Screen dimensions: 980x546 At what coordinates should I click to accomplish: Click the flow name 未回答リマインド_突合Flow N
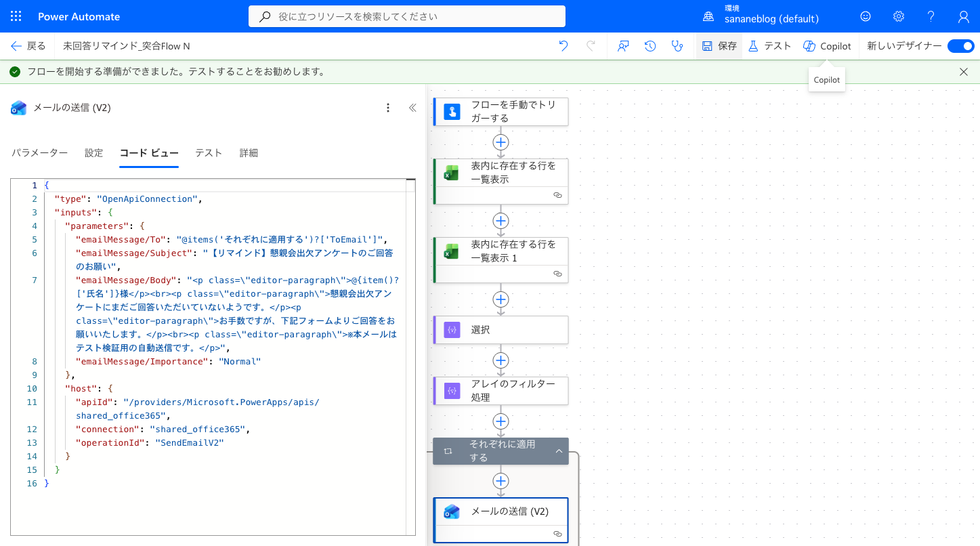click(x=127, y=46)
